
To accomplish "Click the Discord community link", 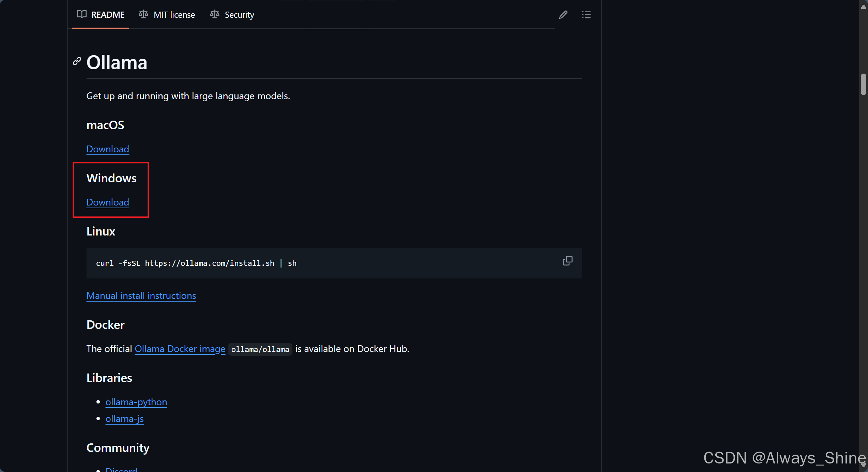I will pyautogui.click(x=121, y=469).
